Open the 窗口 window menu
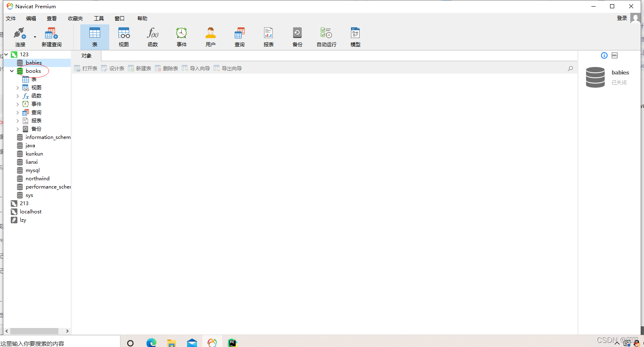Image resolution: width=644 pixels, height=347 pixels. [120, 19]
